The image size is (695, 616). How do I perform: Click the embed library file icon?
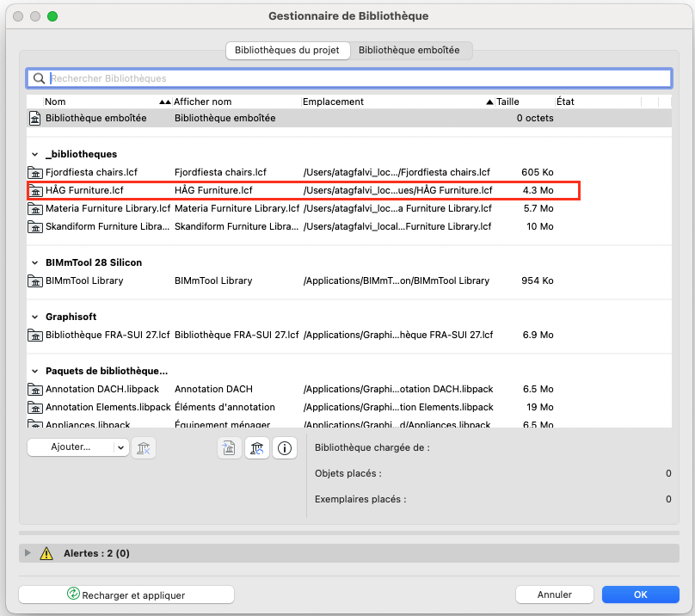[x=229, y=448]
